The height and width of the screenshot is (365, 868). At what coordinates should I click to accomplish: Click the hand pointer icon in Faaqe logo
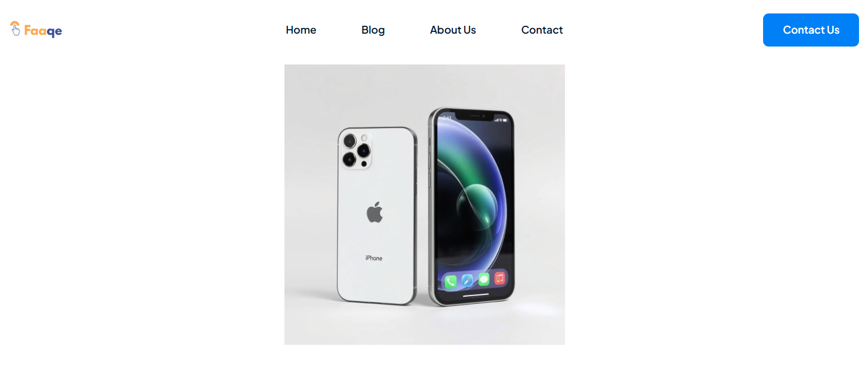point(15,29)
